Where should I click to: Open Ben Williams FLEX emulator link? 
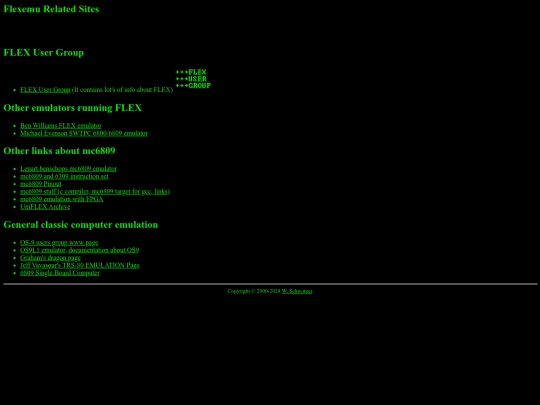[61, 126]
